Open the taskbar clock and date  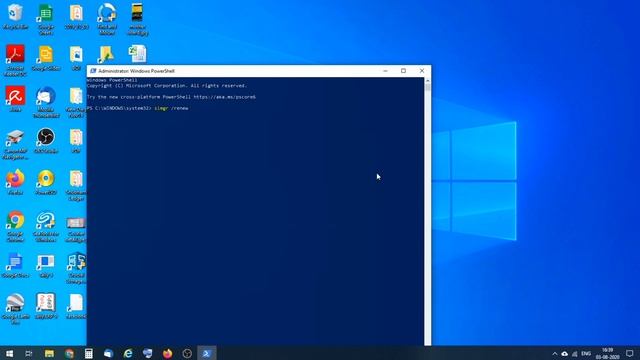(x=607, y=353)
